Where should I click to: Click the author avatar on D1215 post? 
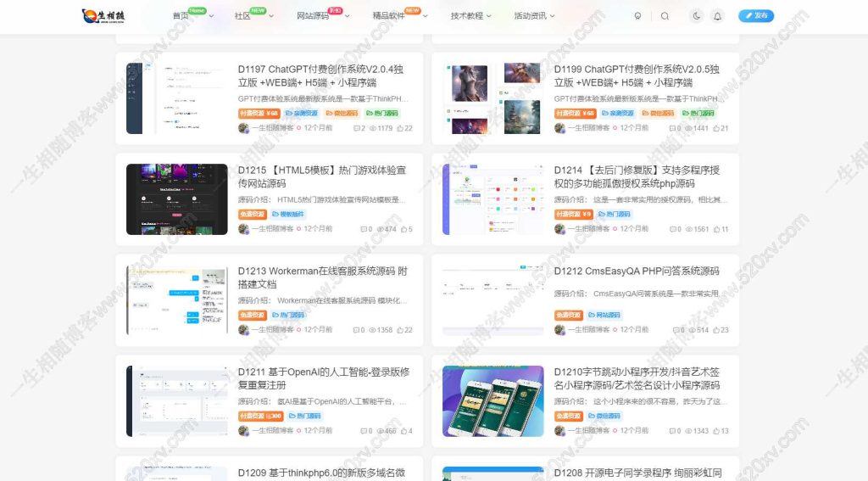tap(243, 229)
